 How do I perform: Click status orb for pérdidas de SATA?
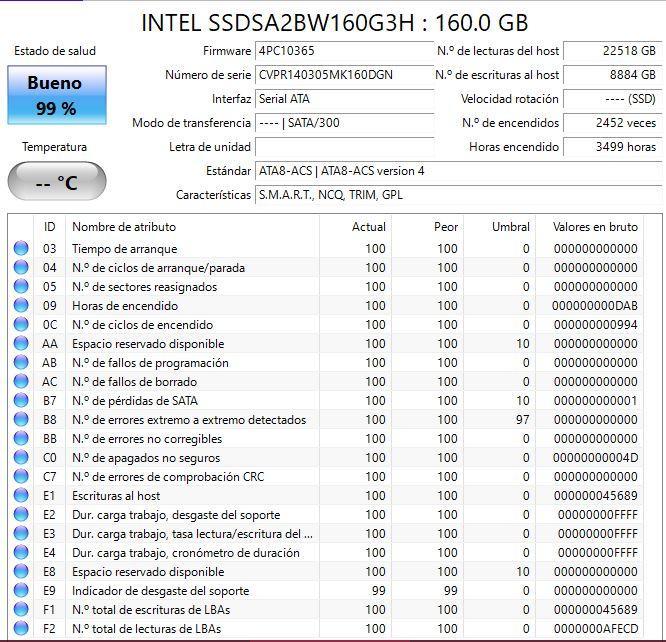[x=21, y=400]
